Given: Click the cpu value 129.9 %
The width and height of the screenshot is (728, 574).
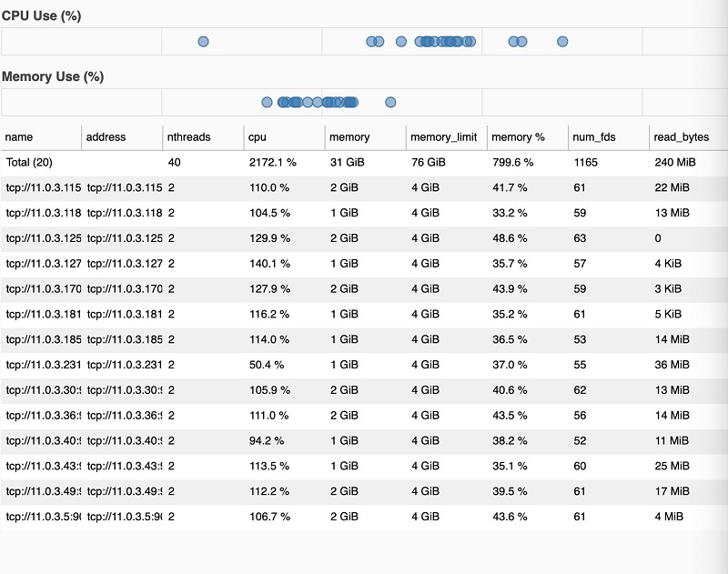Looking at the screenshot, I should click(269, 238).
